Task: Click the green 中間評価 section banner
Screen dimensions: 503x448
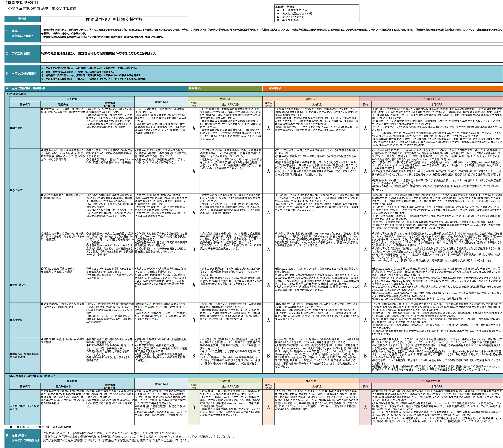Action: tap(225, 88)
